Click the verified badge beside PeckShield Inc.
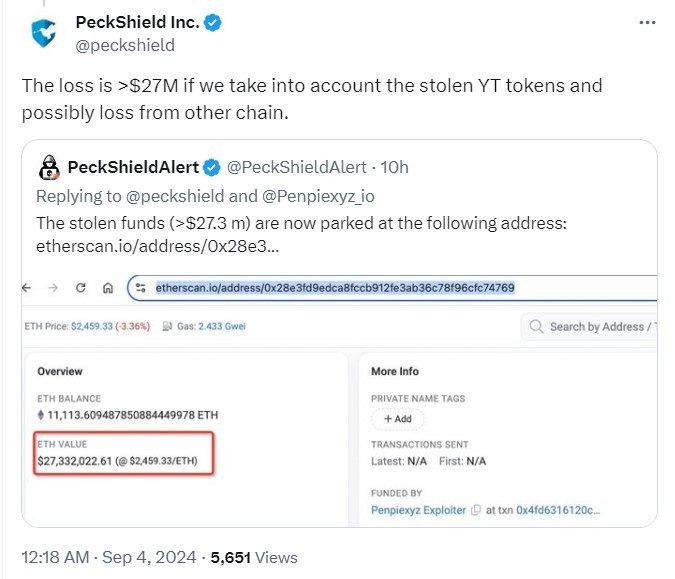 [x=214, y=22]
